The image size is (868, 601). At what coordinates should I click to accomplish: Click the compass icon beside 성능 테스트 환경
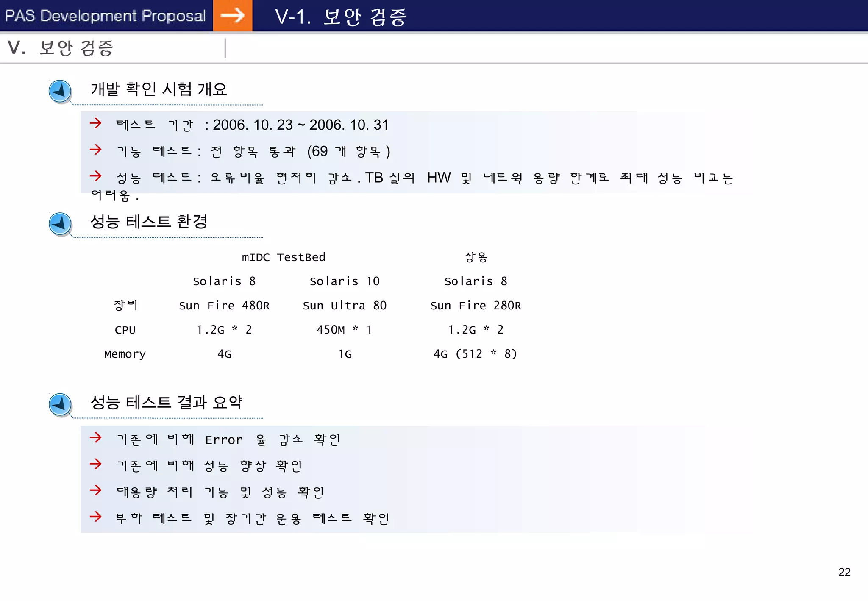[x=60, y=224]
